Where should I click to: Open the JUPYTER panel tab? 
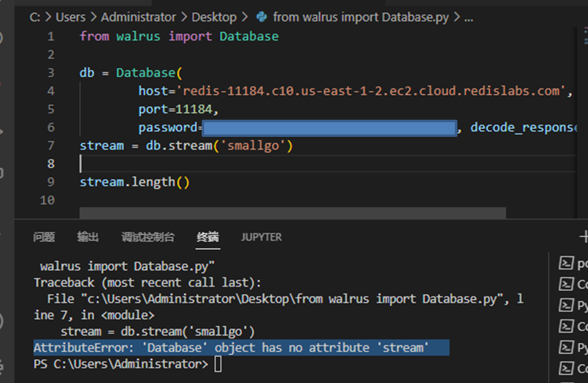click(x=261, y=238)
